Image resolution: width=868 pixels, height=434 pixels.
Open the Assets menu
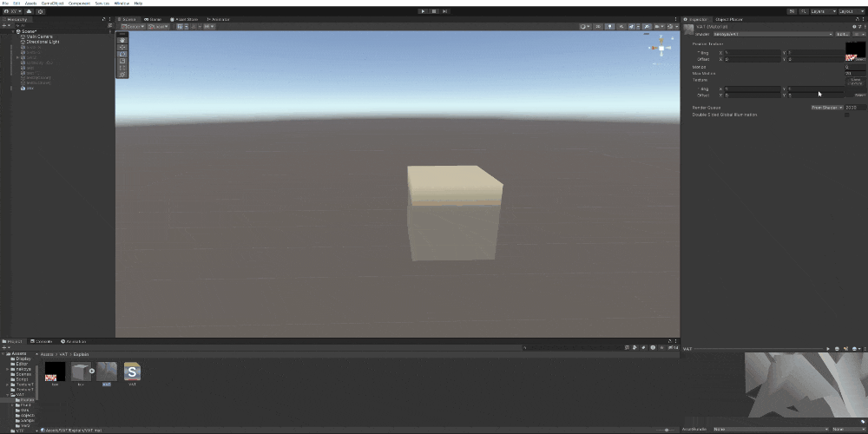coord(30,3)
